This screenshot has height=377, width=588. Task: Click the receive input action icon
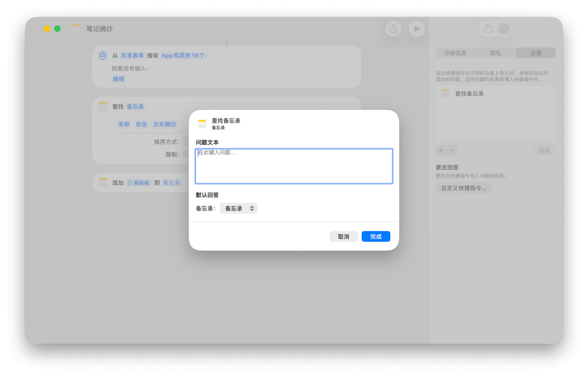[103, 55]
